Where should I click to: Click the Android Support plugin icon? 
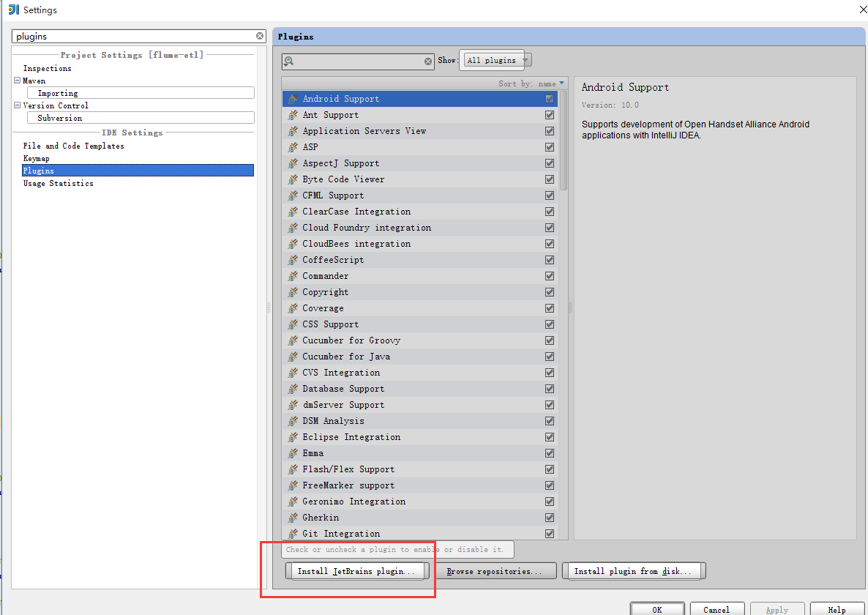click(x=293, y=99)
